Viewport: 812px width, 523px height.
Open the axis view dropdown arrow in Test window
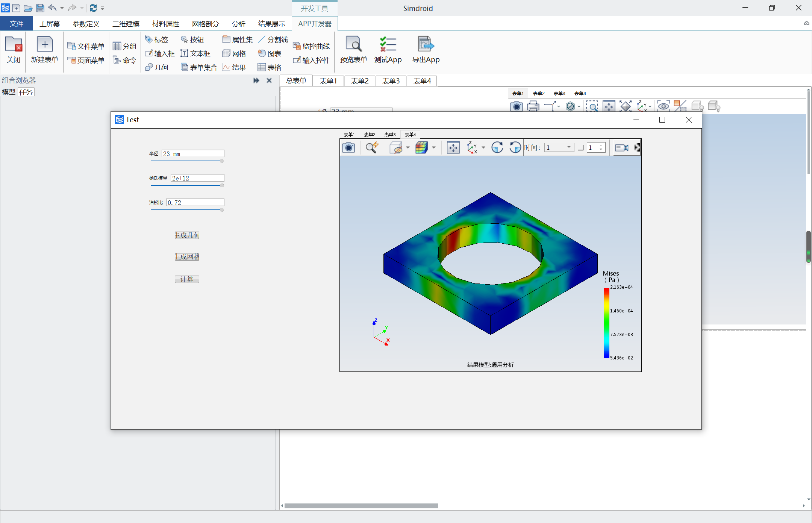[x=483, y=148]
